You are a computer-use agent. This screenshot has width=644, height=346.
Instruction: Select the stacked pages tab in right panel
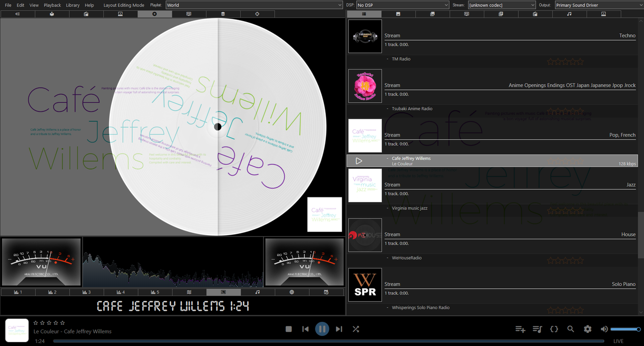click(x=501, y=14)
